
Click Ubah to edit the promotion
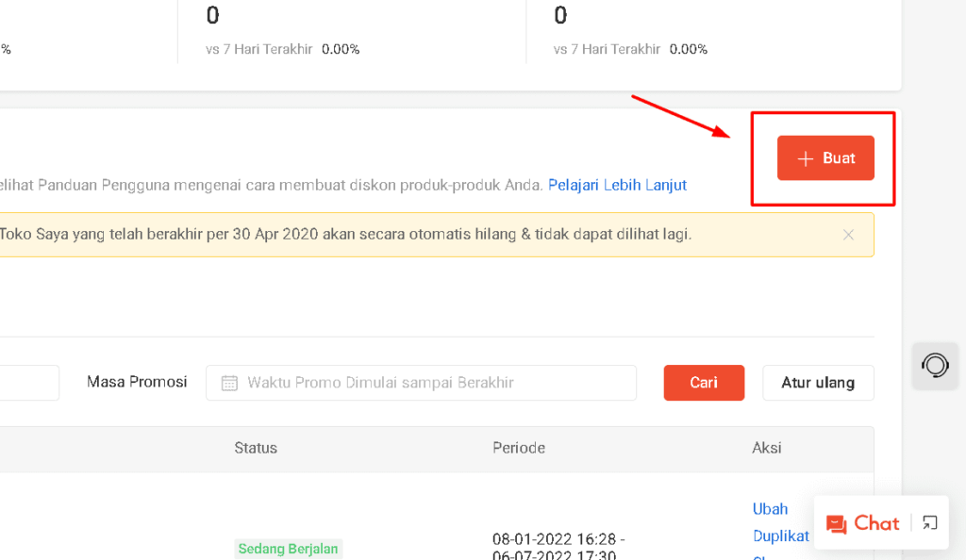point(770,509)
